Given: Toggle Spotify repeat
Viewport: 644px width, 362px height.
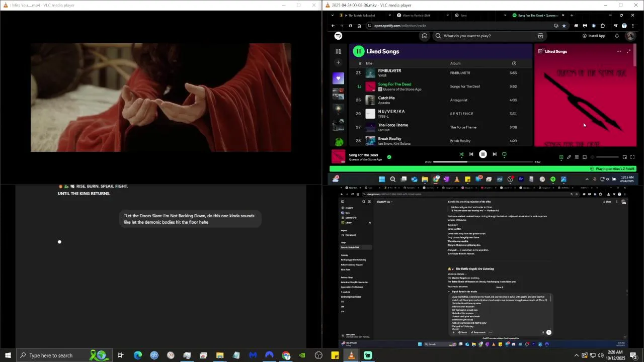Looking at the screenshot, I should [x=504, y=154].
